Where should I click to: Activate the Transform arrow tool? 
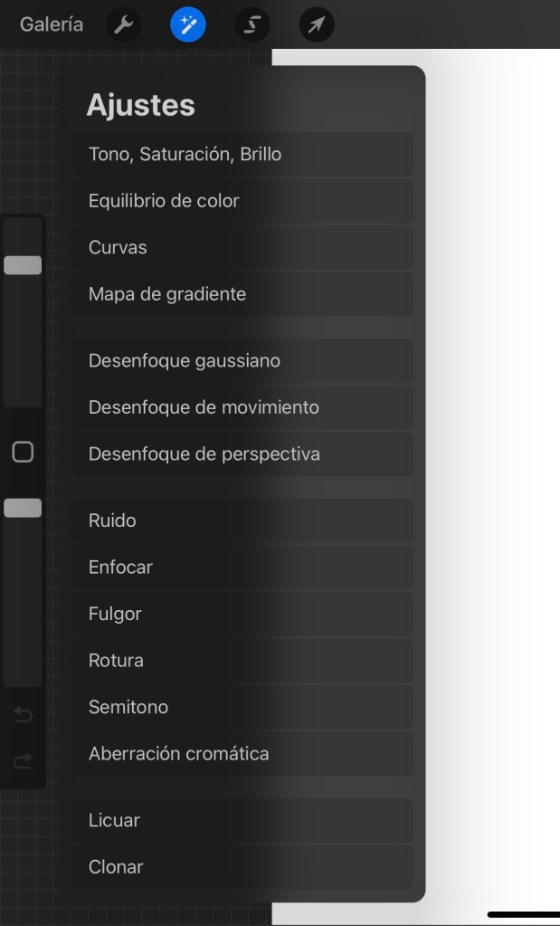[x=317, y=25]
